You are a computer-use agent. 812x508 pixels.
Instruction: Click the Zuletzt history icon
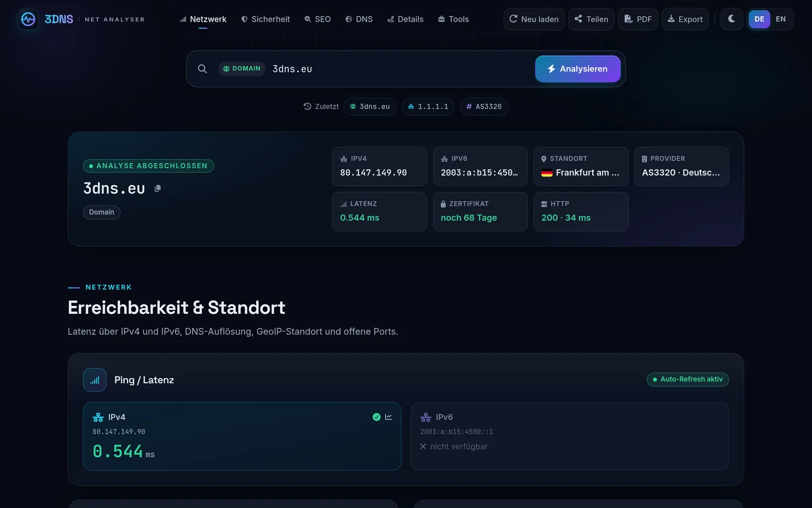(307, 106)
